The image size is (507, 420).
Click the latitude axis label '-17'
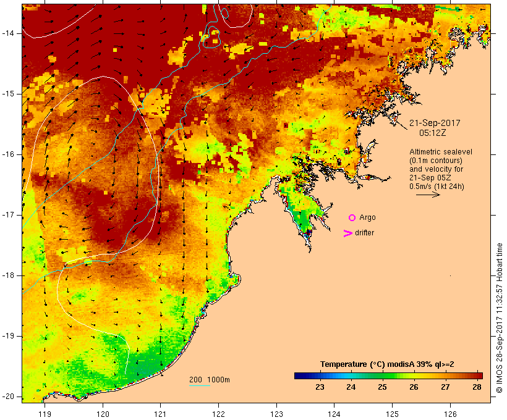pyautogui.click(x=7, y=215)
